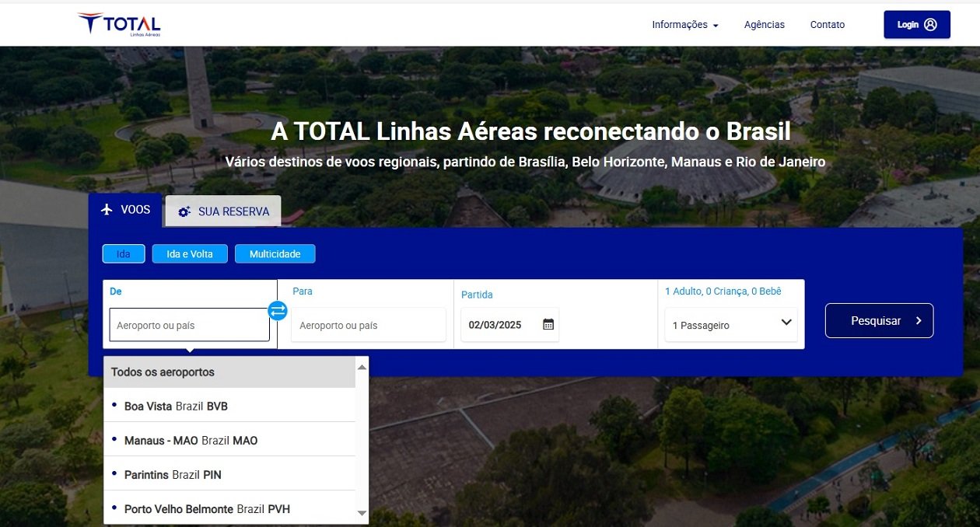Expand the Informações dropdown menu
Image resolution: width=980 pixels, height=527 pixels.
tap(684, 25)
